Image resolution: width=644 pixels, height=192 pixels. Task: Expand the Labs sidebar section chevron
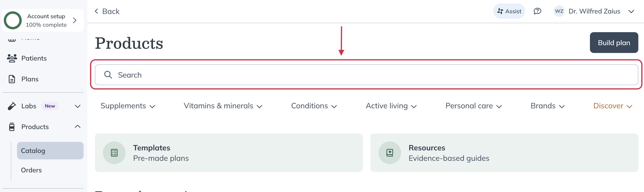click(x=77, y=106)
